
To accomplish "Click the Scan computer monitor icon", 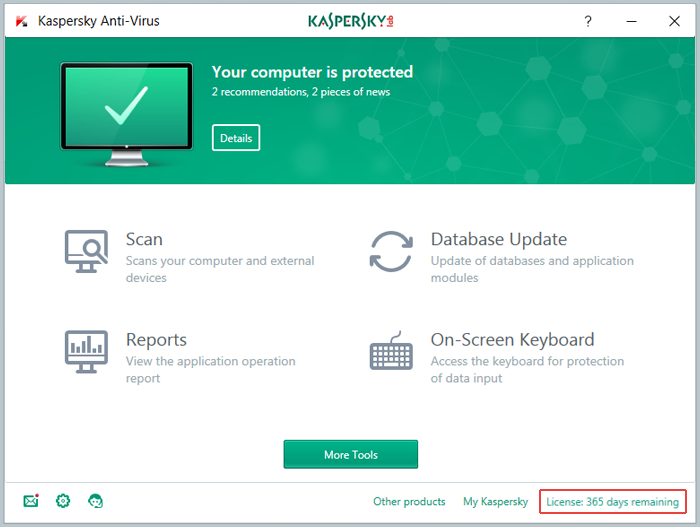I will 86,251.
